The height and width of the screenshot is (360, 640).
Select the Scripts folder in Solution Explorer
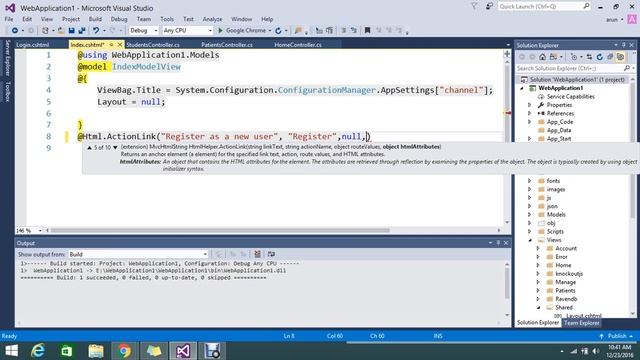555,231
